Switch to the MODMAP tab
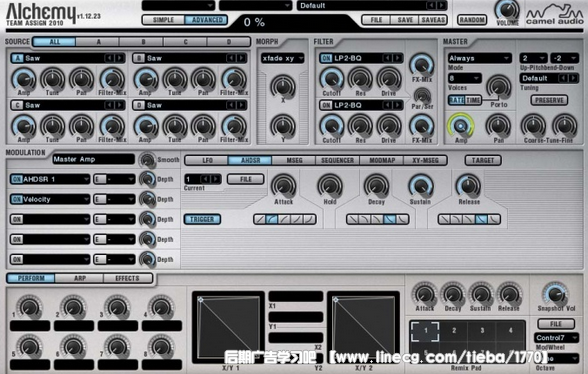The image size is (588, 374). pyautogui.click(x=382, y=160)
